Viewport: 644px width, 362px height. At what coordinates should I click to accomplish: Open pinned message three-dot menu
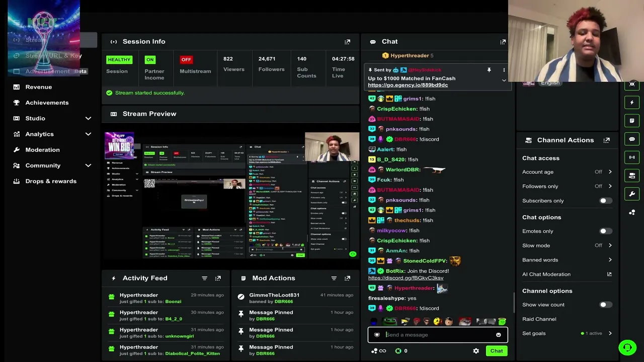pos(504,70)
